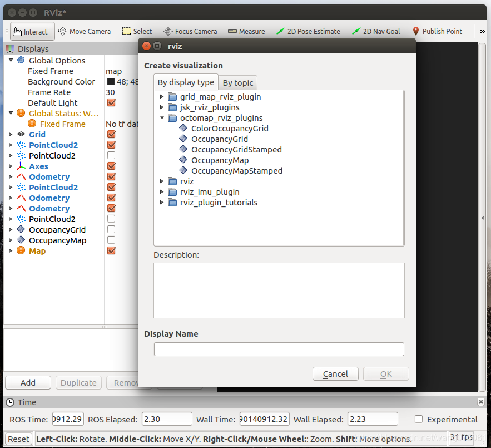Screen dimensions: 491x448
Task: Expand the Map display node
Action: tap(11, 250)
